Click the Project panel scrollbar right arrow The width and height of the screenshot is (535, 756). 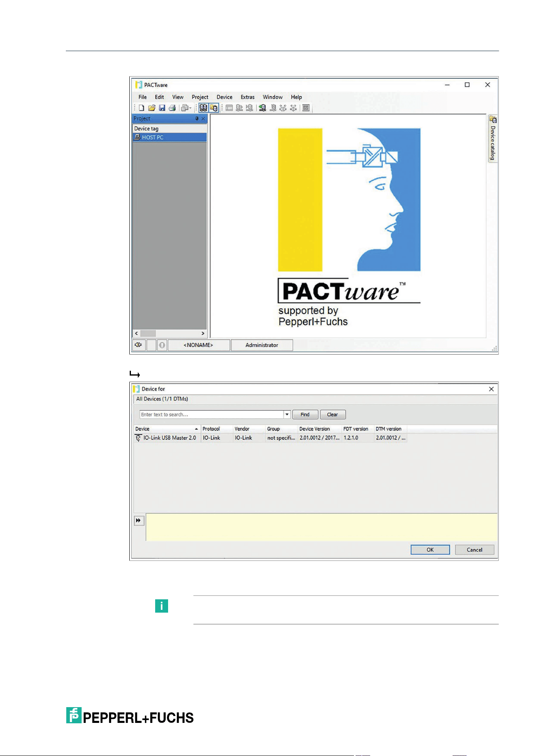[x=203, y=334]
